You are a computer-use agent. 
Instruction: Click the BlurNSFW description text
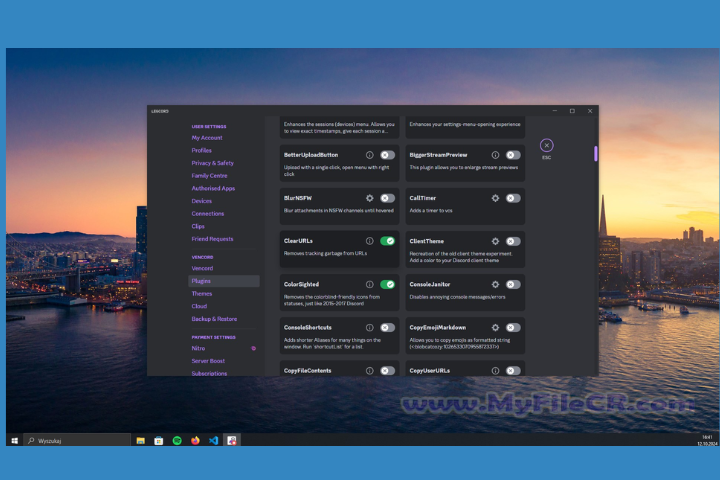click(339, 210)
